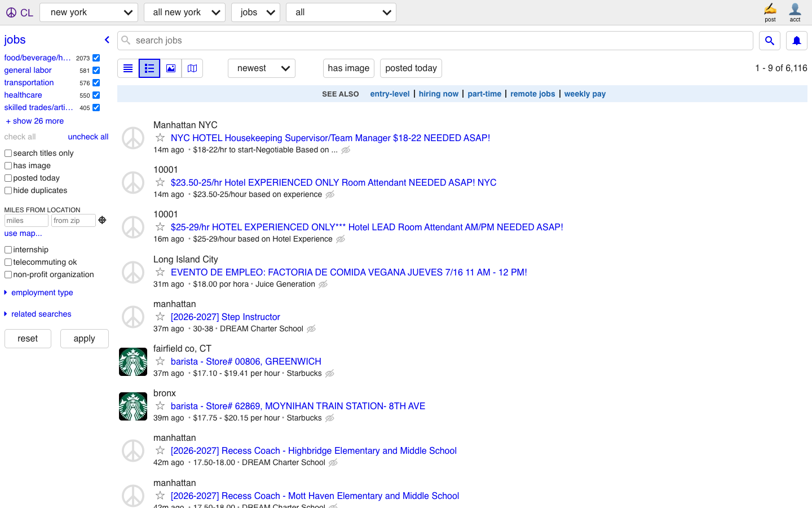This screenshot has width=812, height=508.
Task: Click the reset button
Action: (28, 339)
